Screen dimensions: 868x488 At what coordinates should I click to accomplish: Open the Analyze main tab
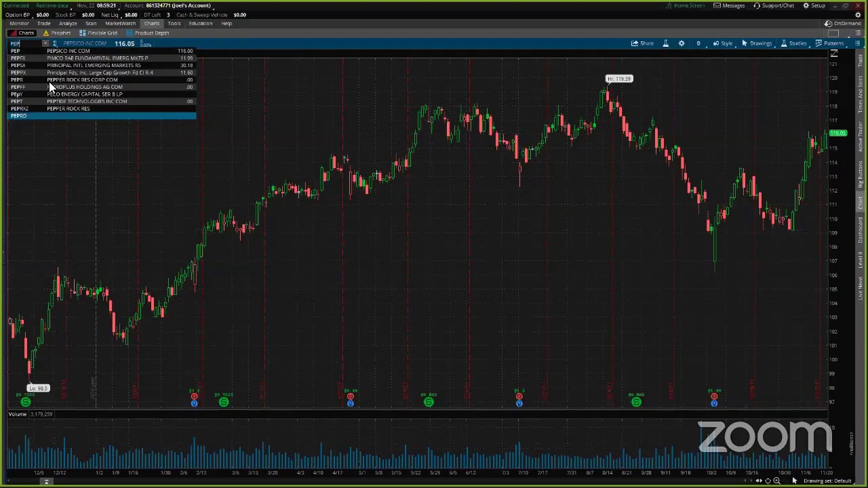coord(68,23)
